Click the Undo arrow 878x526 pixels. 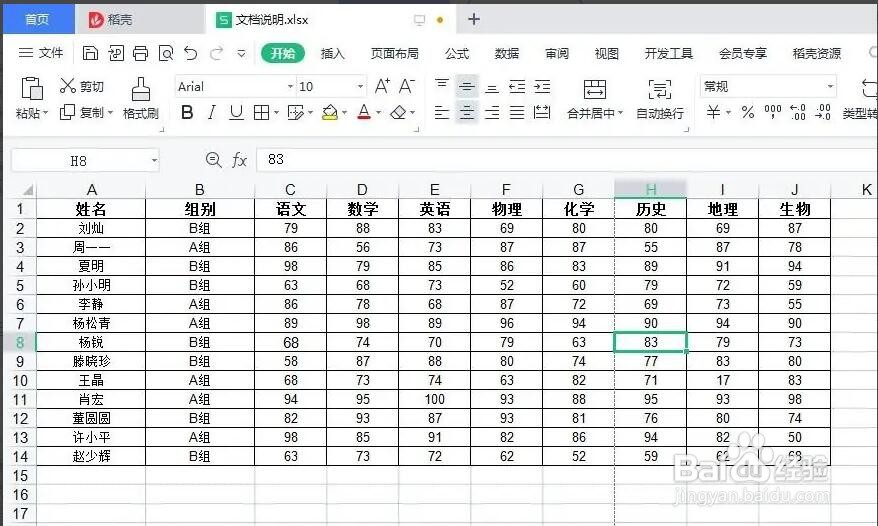[190, 53]
